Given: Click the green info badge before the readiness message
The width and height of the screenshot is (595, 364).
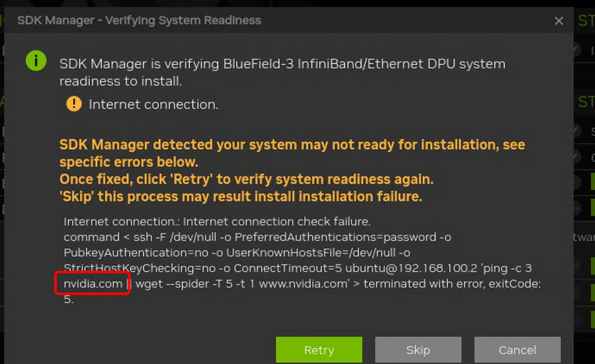Looking at the screenshot, I should pos(36,60).
